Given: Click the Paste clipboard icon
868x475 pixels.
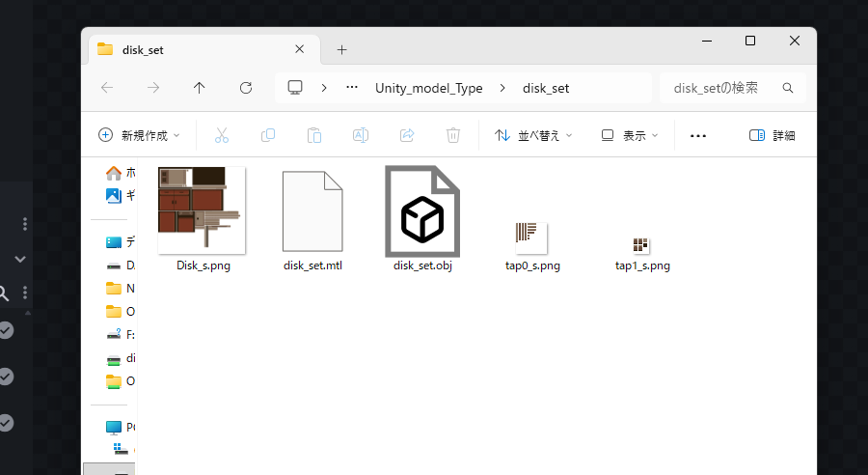Looking at the screenshot, I should click(314, 136).
